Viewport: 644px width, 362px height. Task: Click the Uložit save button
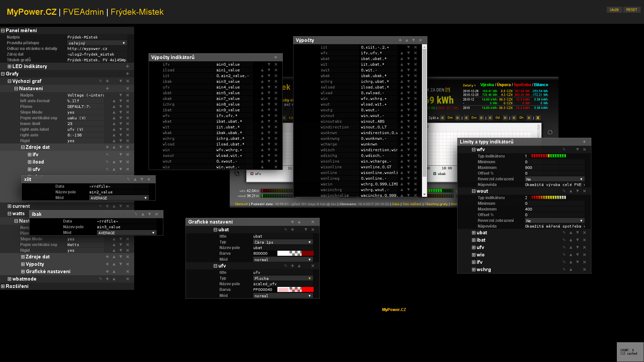click(614, 10)
